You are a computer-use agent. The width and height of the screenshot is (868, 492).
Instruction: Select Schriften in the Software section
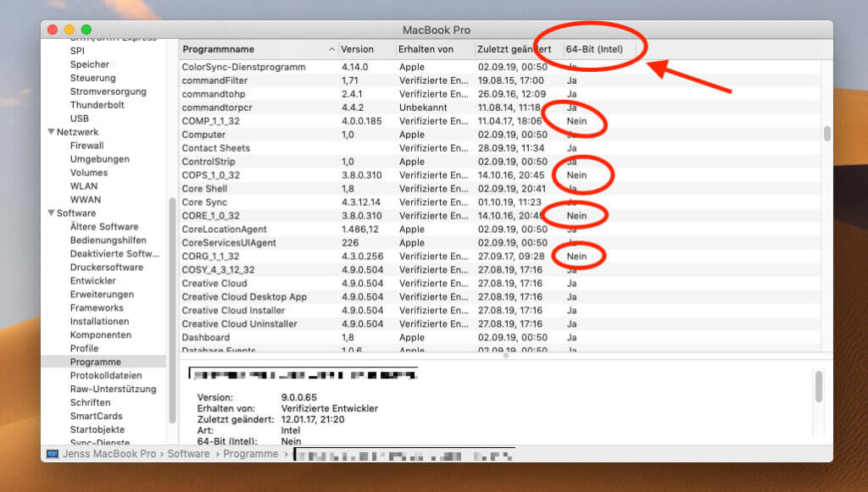tap(92, 402)
